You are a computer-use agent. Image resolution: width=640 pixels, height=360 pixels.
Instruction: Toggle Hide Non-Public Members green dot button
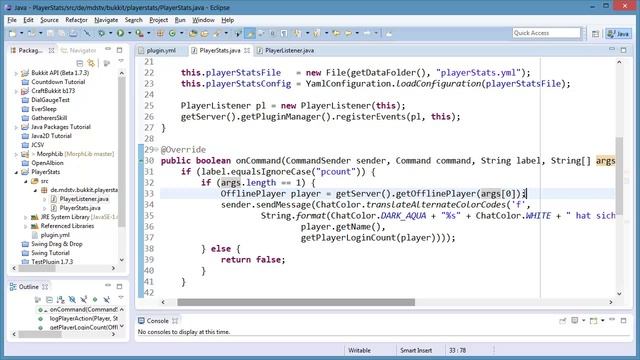tap(95, 300)
